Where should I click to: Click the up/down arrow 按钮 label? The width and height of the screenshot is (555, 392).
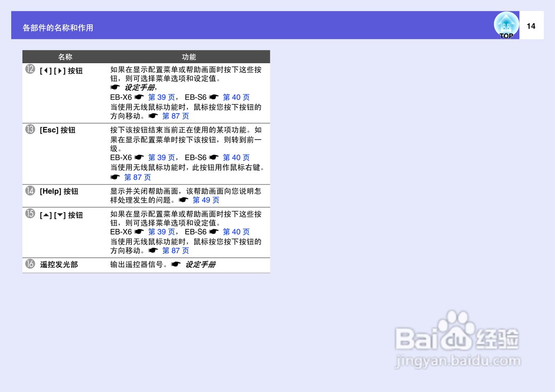point(61,215)
